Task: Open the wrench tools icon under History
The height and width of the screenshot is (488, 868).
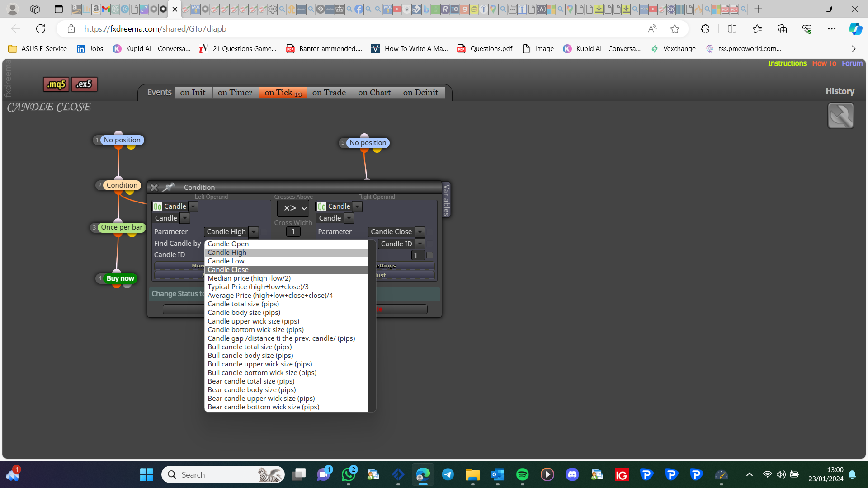Action: click(x=840, y=116)
